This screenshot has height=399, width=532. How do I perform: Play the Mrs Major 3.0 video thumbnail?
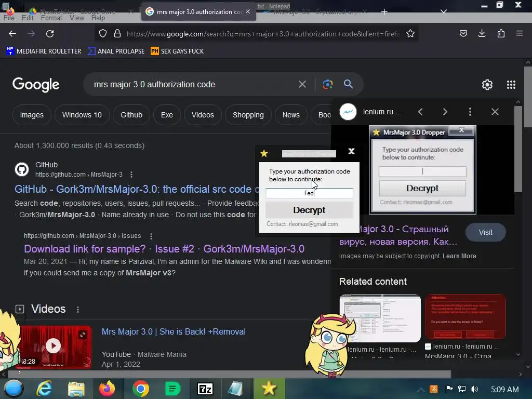click(54, 346)
